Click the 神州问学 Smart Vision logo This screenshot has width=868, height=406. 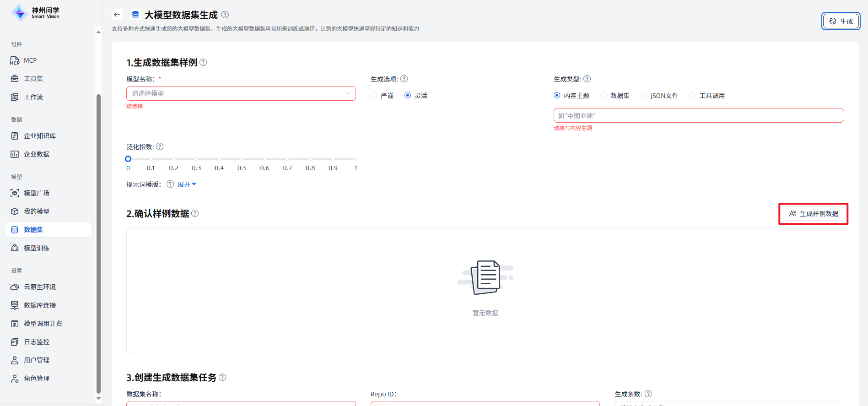tap(36, 13)
